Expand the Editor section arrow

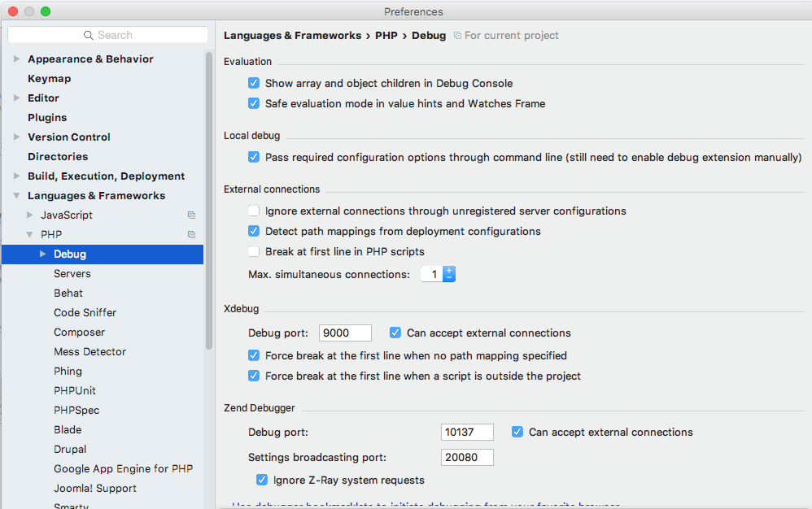coord(16,98)
